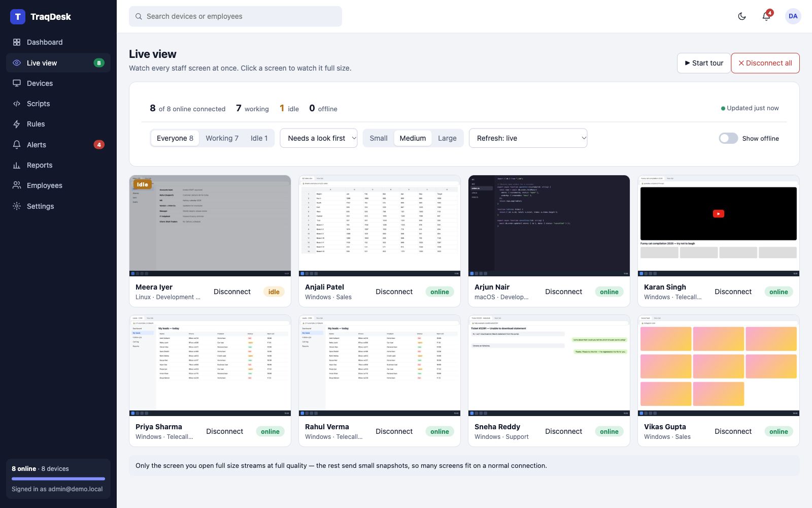Click the idle status pill for Meera Iyer

[274, 292]
